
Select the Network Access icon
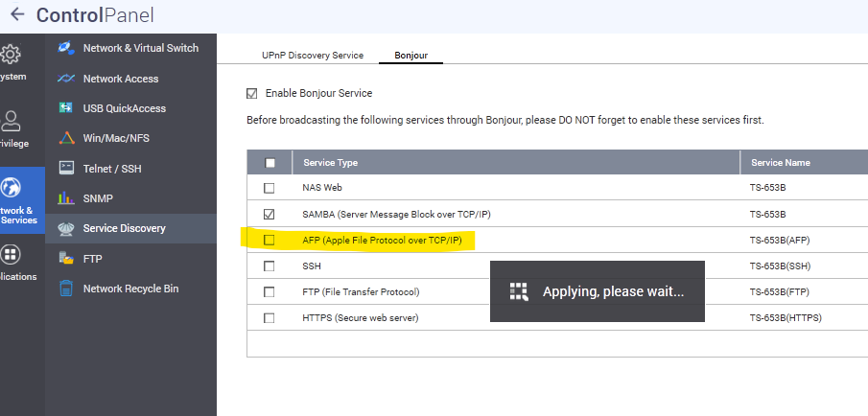pos(66,79)
